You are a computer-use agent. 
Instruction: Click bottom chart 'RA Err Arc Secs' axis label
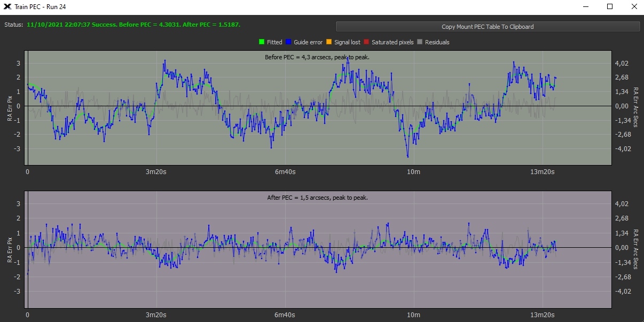pos(635,250)
